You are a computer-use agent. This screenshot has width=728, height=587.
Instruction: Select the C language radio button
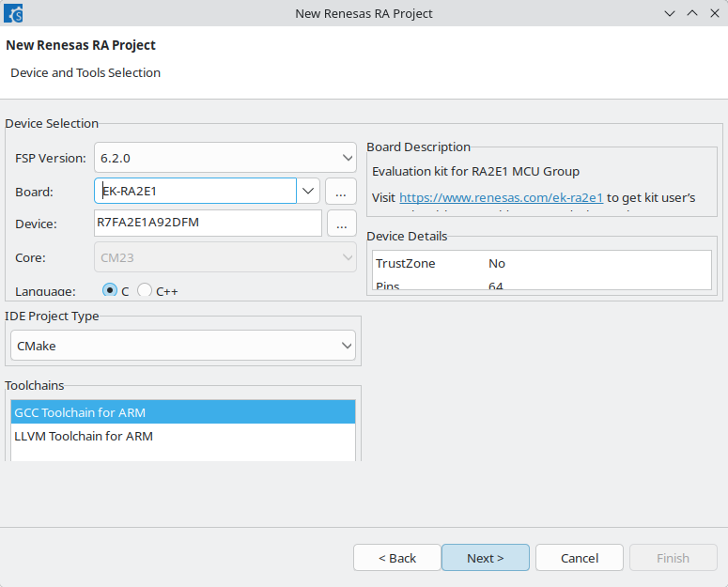click(110, 290)
